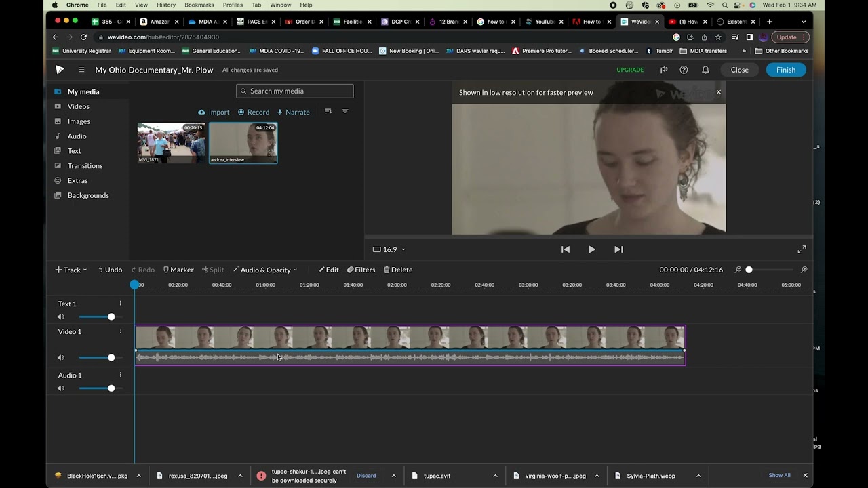The width and height of the screenshot is (868, 488).
Task: Open Text 1 track options menu
Action: pyautogui.click(x=121, y=304)
